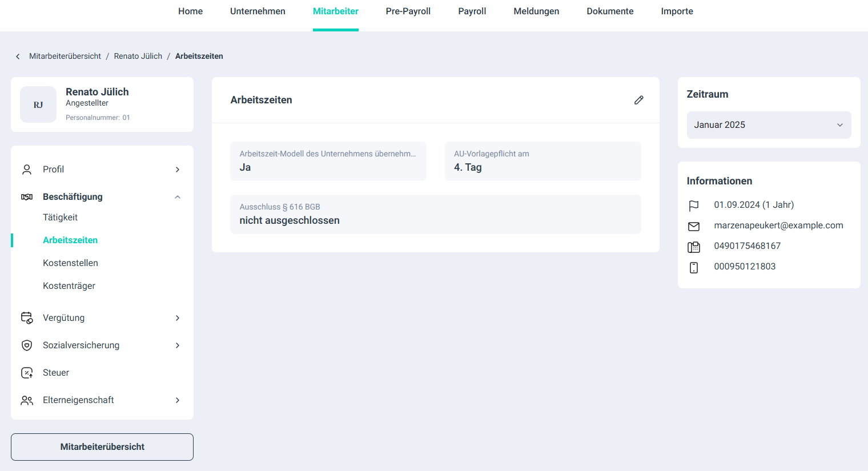Screen dimensions: 868x471
Task: Click the Steuer percent icon in sidebar
Action: [x=27, y=373]
